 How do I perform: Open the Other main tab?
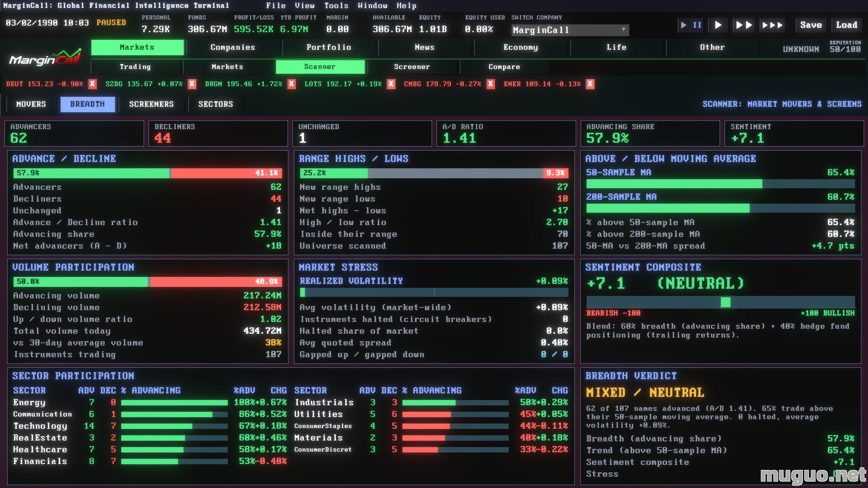712,47
